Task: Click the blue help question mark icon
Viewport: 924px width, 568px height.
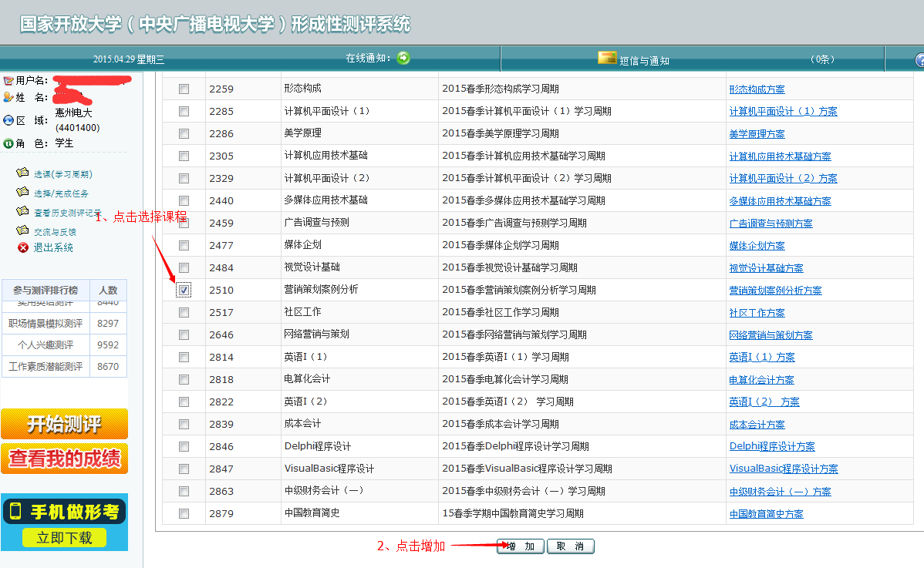Action: [x=919, y=60]
